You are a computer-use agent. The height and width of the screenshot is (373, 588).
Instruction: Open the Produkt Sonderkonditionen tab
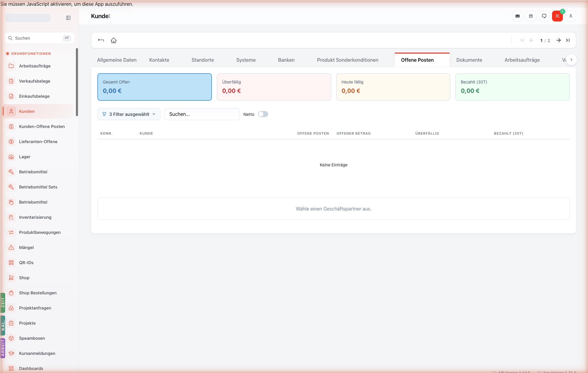point(348,60)
